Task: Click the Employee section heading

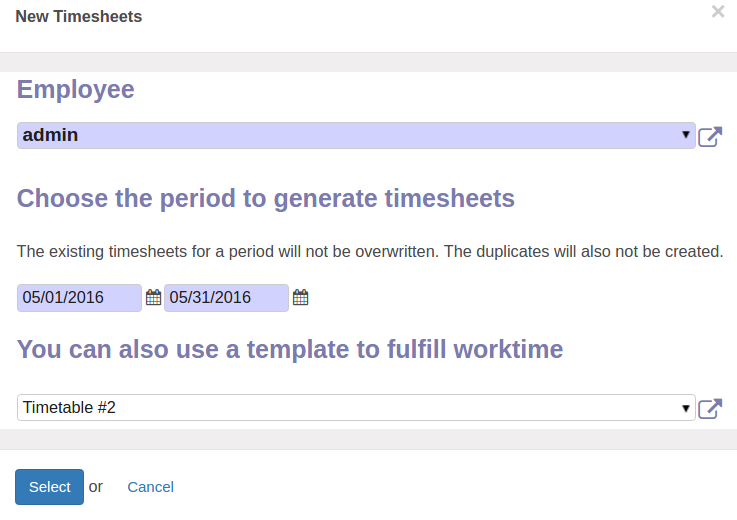Action: click(x=76, y=89)
